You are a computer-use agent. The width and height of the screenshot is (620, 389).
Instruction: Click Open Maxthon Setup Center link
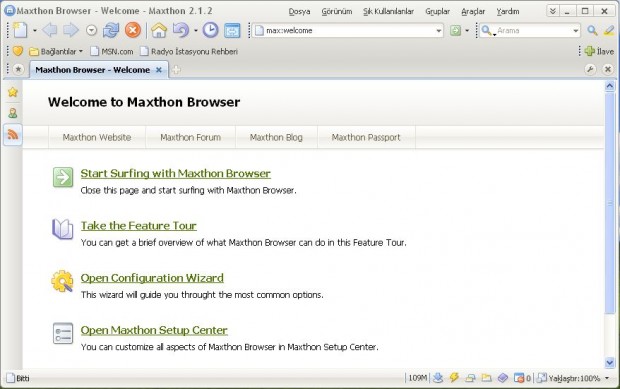(154, 330)
